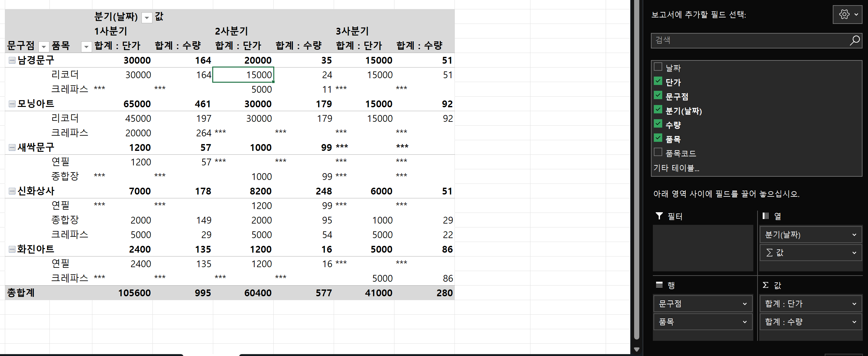The width and height of the screenshot is (868, 356).
Task: Click the scroll down arrow of task pane
Action: point(636,350)
